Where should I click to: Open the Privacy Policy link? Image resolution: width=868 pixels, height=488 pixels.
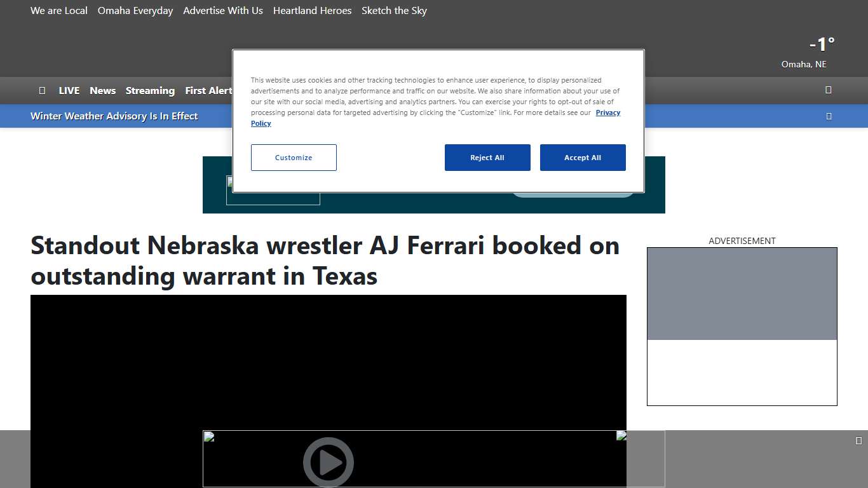point(608,112)
